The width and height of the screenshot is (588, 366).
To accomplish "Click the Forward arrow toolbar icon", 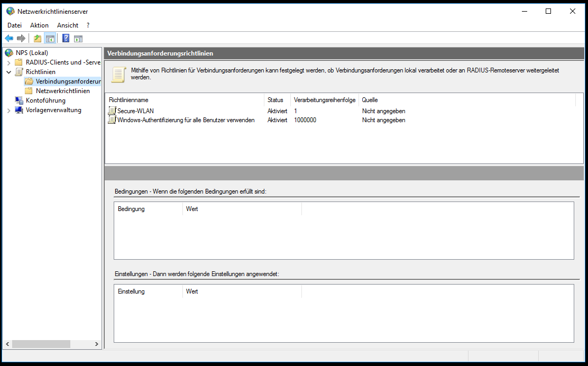I will [21, 38].
